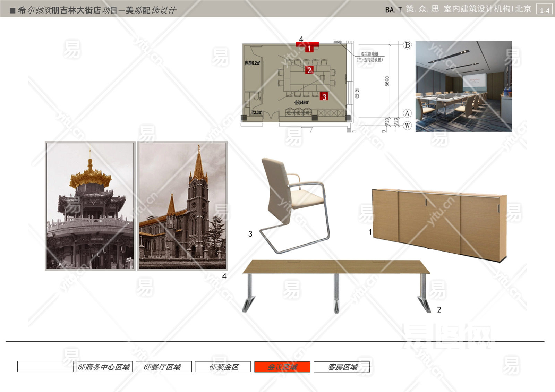
Task: Select red marker 2 on the floor plan
Action: pos(309,70)
